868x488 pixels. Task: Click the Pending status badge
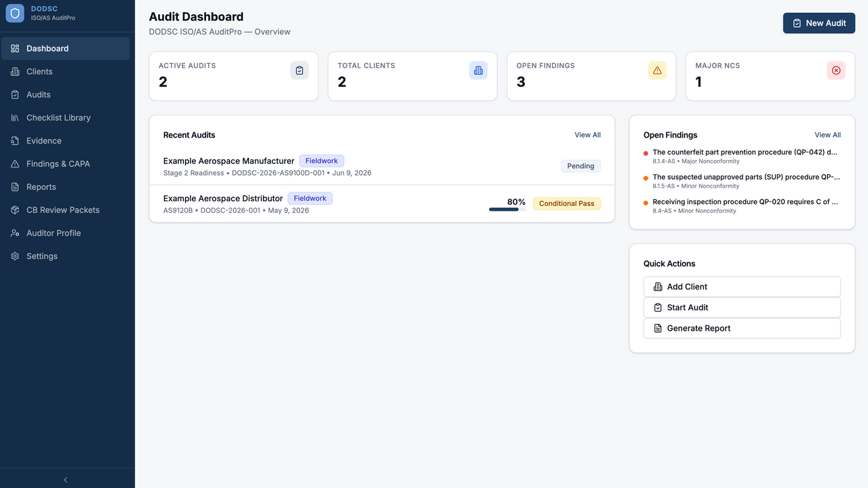[580, 166]
